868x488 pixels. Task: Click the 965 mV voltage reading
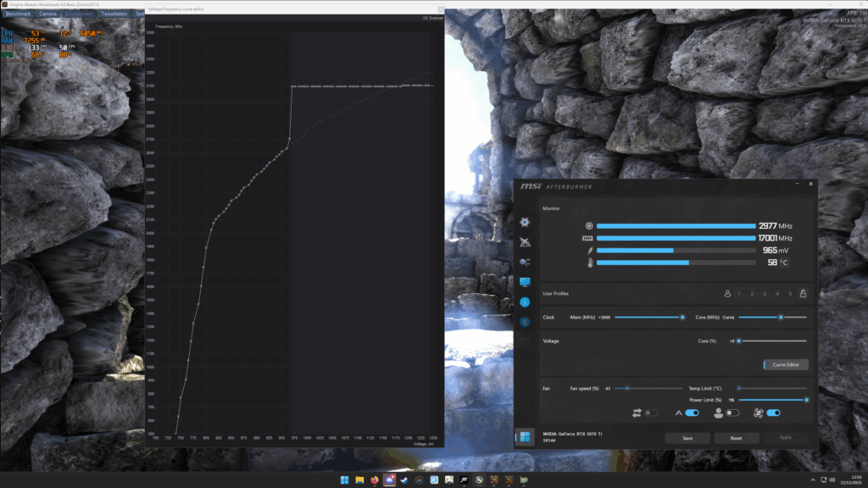(x=775, y=251)
